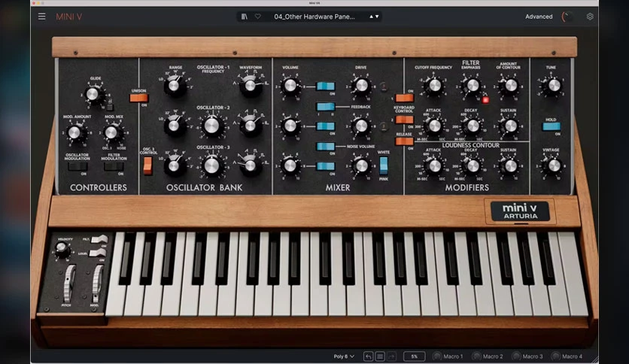629x364 pixels.
Task: Click the Loudness Contour Sustain knob
Action: (510, 165)
